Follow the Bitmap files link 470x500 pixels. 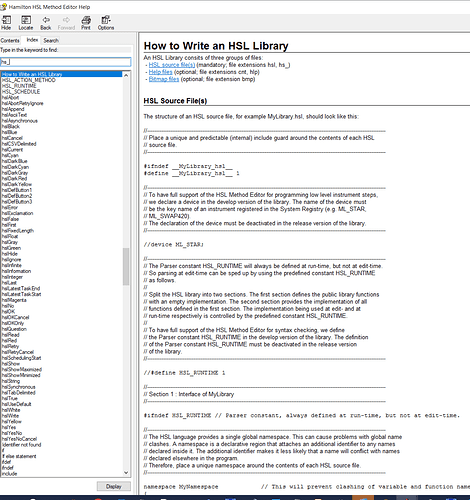pyautogui.click(x=164, y=79)
